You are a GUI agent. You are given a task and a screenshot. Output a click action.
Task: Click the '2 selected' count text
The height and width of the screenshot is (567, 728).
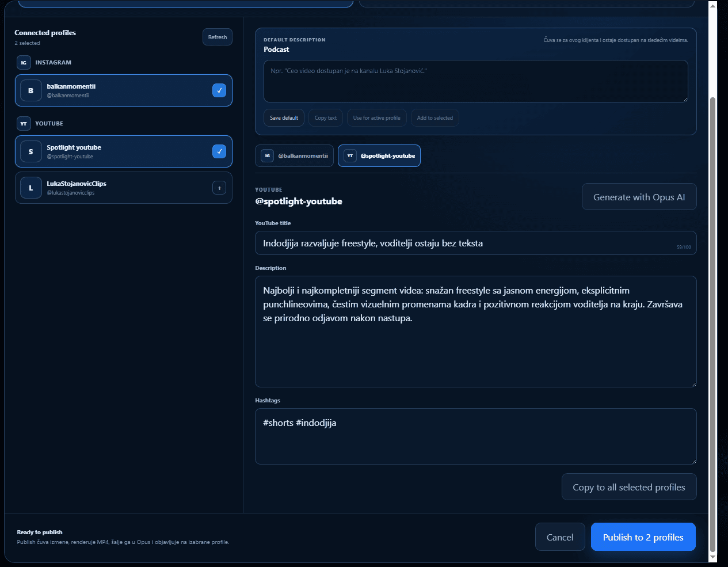[x=28, y=43]
